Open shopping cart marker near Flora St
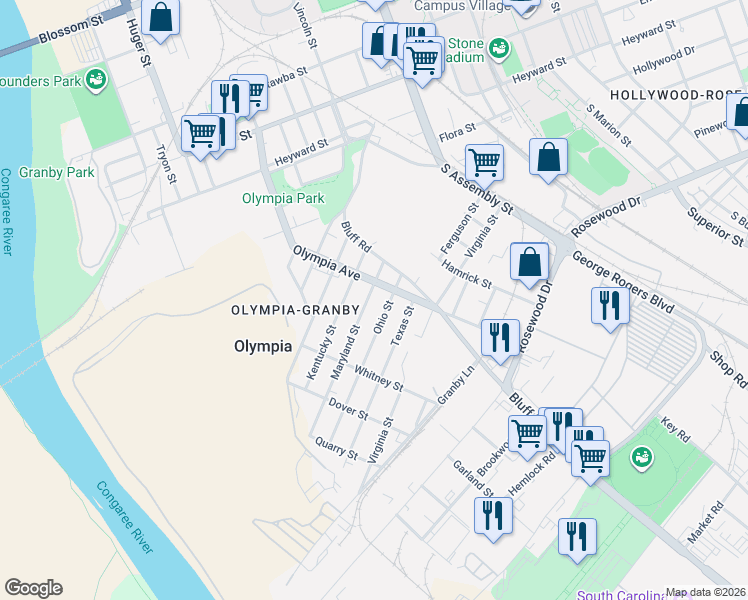 [484, 163]
